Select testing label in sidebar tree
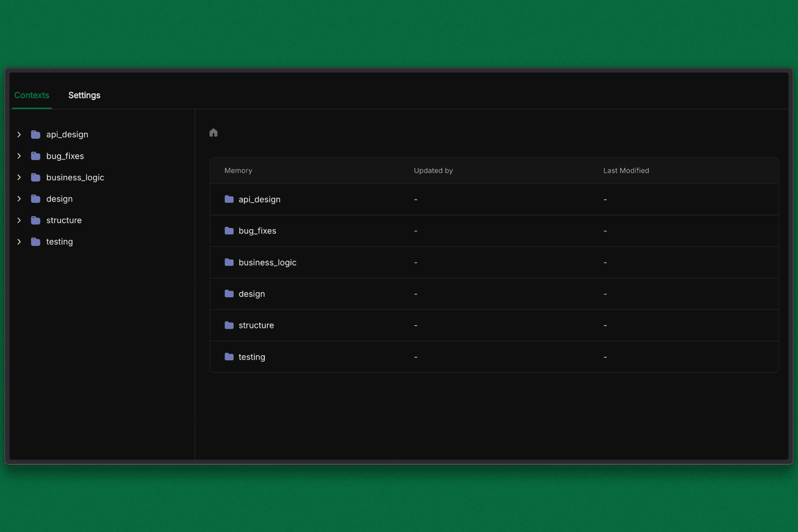 click(x=59, y=242)
